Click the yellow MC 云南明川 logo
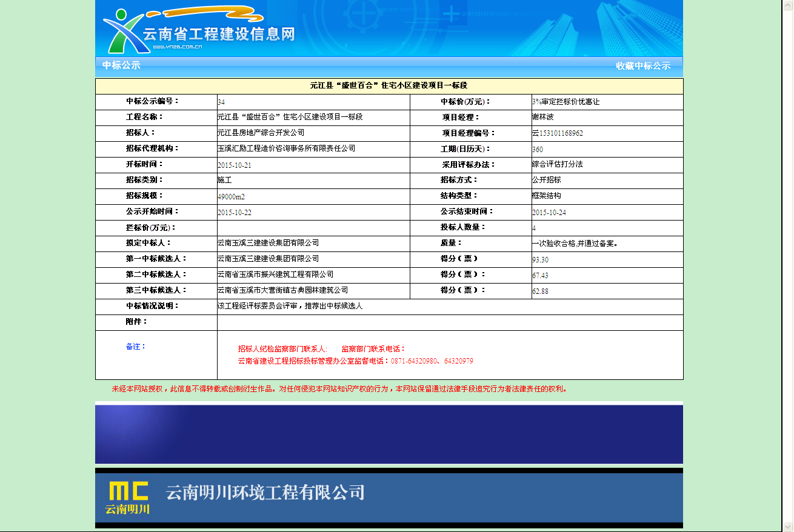This screenshot has height=532, width=794. pyautogui.click(x=128, y=498)
